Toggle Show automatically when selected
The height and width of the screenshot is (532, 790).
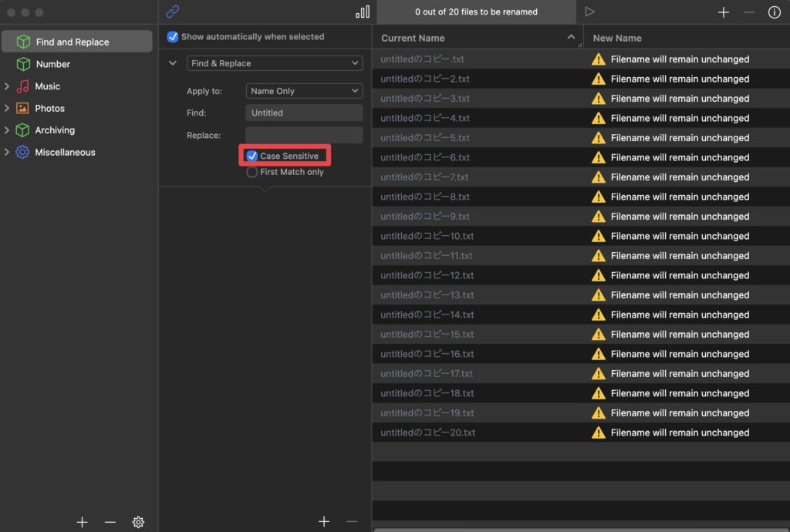pyautogui.click(x=173, y=37)
